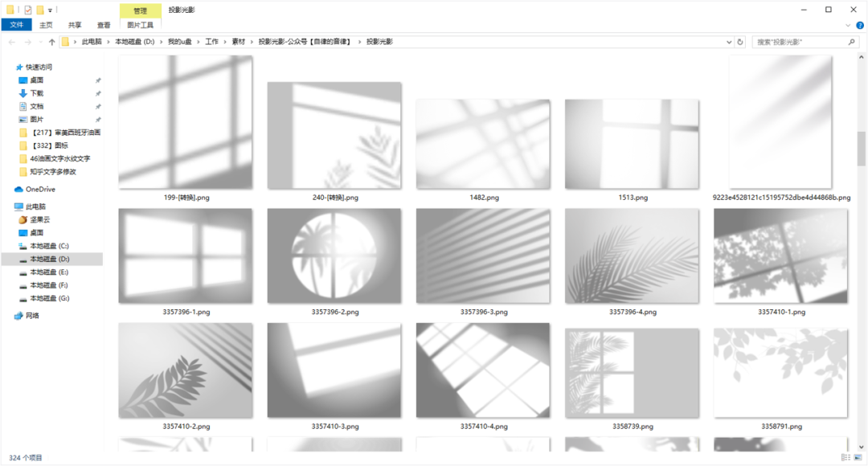Viewport: 868px width, 466px height.
Task: Open 本地磁盘 (F:) drive
Action: click(49, 285)
